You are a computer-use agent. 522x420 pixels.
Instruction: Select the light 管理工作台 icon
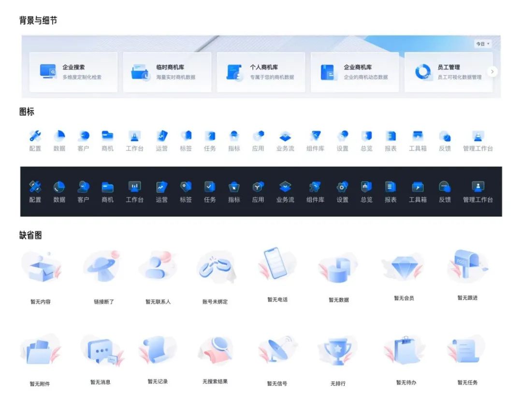pyautogui.click(x=478, y=136)
